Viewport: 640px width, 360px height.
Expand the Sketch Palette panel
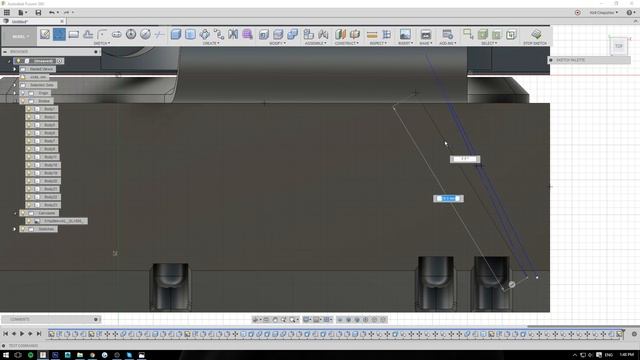551,60
